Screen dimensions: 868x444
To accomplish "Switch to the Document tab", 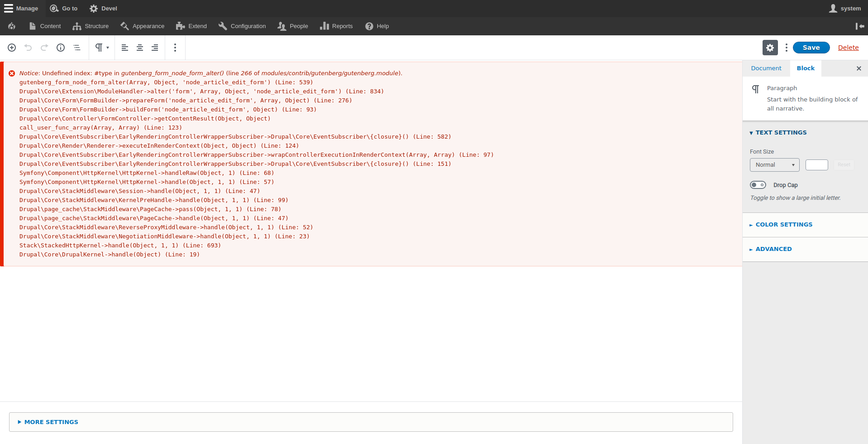I will (766, 68).
